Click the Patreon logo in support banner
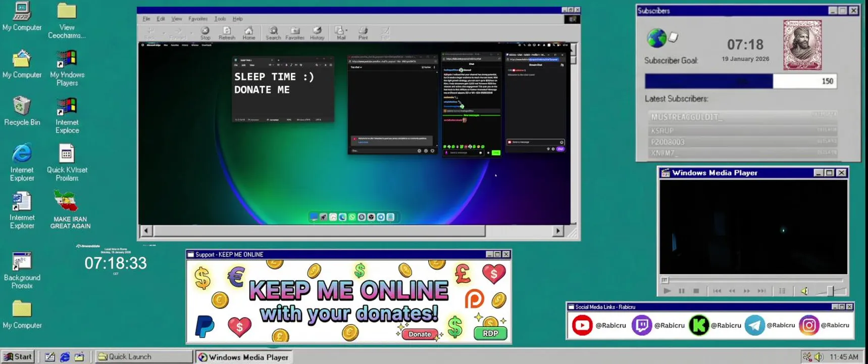This screenshot has width=868, height=364. click(x=474, y=298)
